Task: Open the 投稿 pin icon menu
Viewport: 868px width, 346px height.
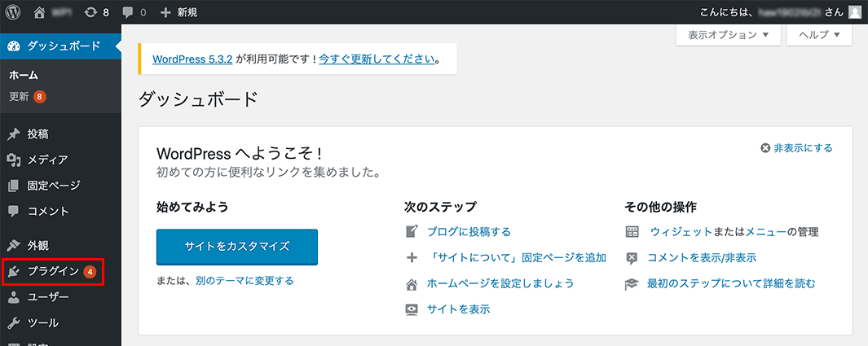Action: (x=14, y=134)
